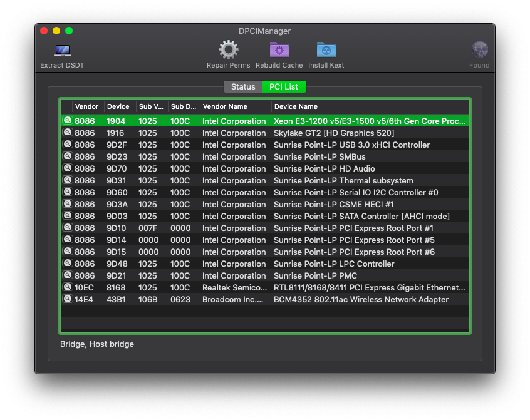Select 'Sunrise Point-LP CSME HECI #1' device name
The height and width of the screenshot is (420, 530).
[334, 204]
